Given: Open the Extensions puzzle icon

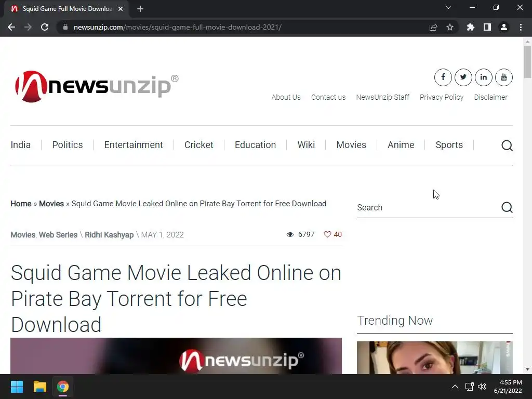Looking at the screenshot, I should [x=470, y=27].
